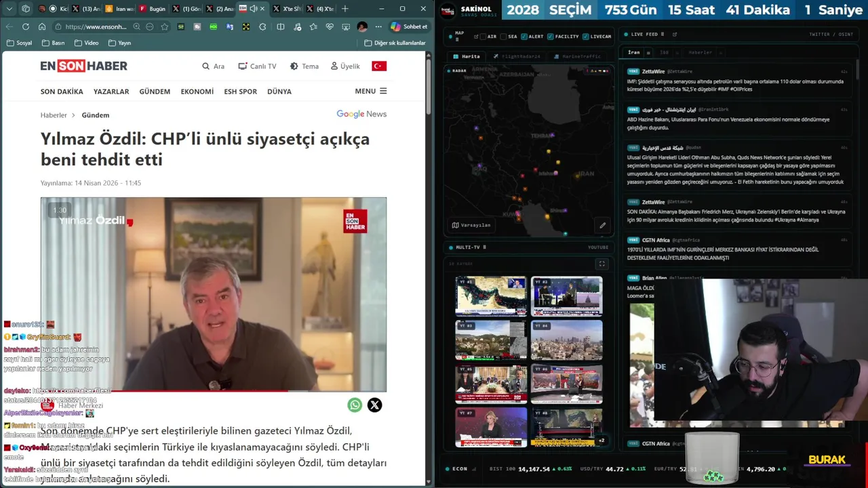Open split screen view icon
Screen dimensions: 868x488
[x=281, y=26]
